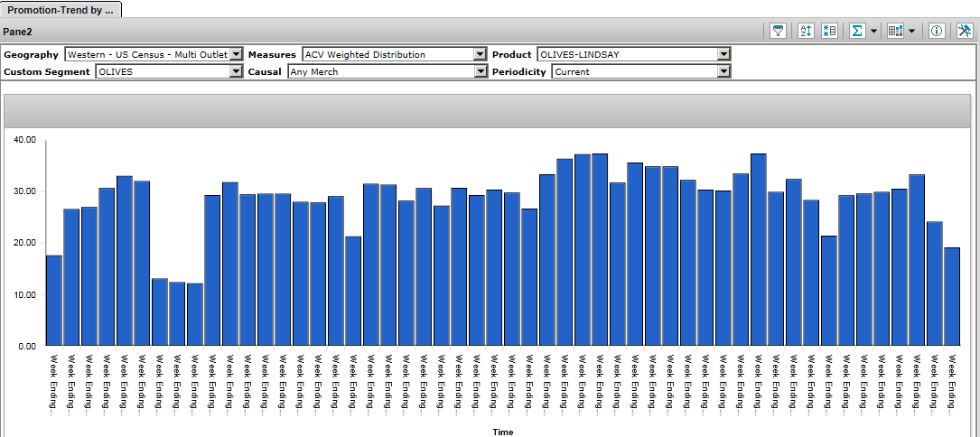
Task: Open the tools wrench settings icon
Action: point(964,31)
